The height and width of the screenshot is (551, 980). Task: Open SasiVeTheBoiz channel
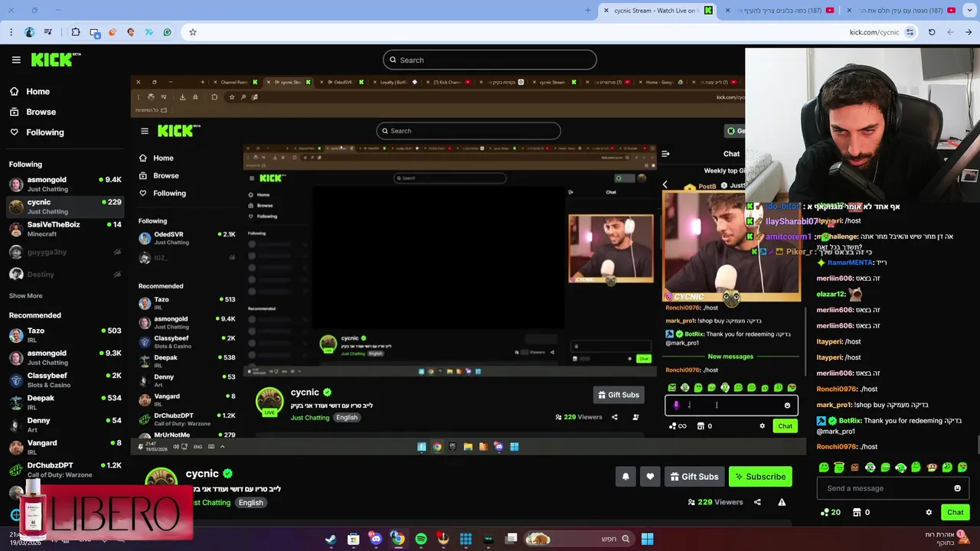(x=65, y=229)
